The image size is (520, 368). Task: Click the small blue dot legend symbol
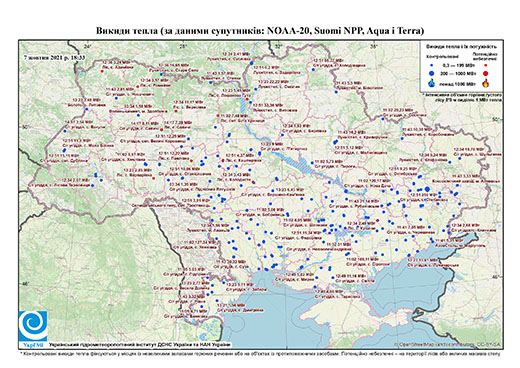(x=432, y=65)
